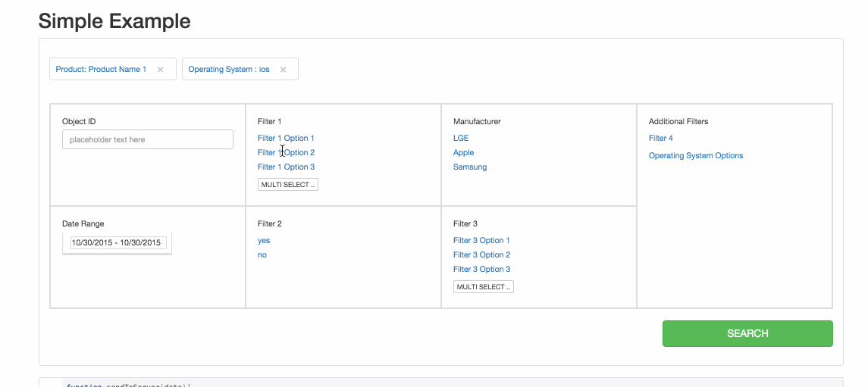Focus the Object ID input field
Viewport: 868px width, 387px height.
tap(148, 139)
